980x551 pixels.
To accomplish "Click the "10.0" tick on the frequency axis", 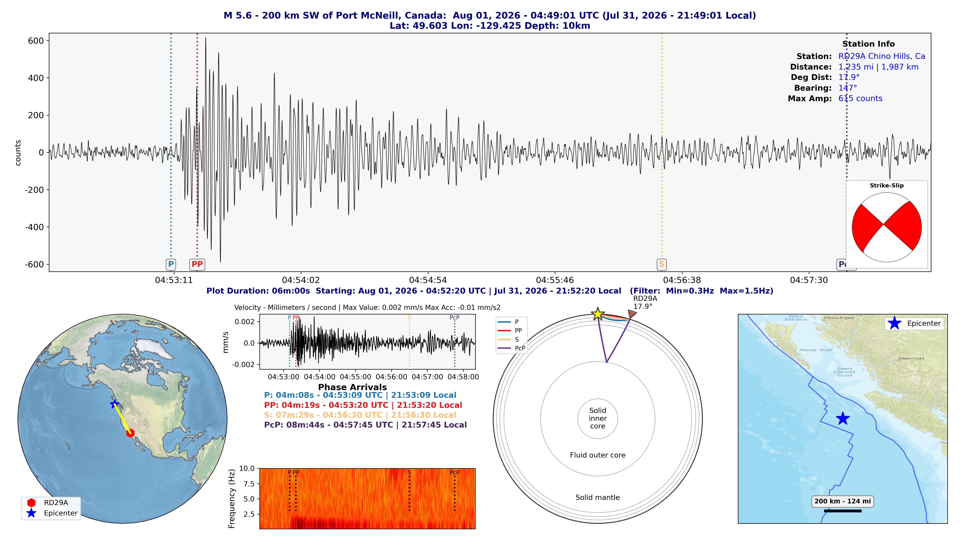I will (x=247, y=469).
